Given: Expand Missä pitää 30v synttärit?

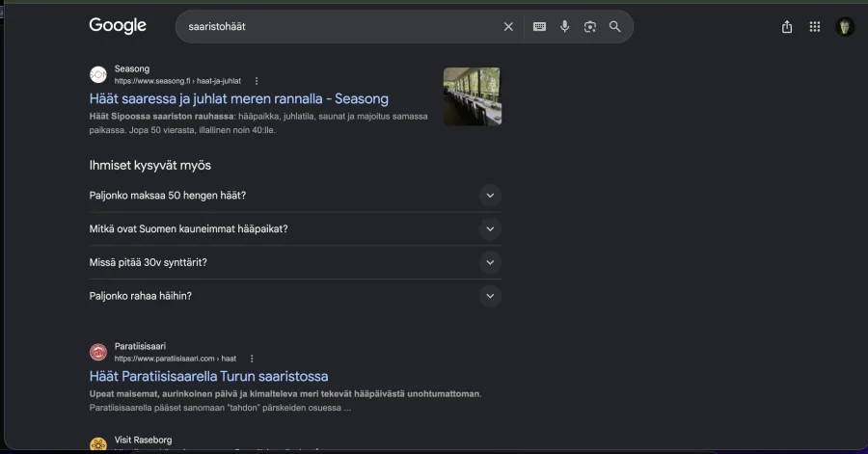Looking at the screenshot, I should [x=295, y=262].
